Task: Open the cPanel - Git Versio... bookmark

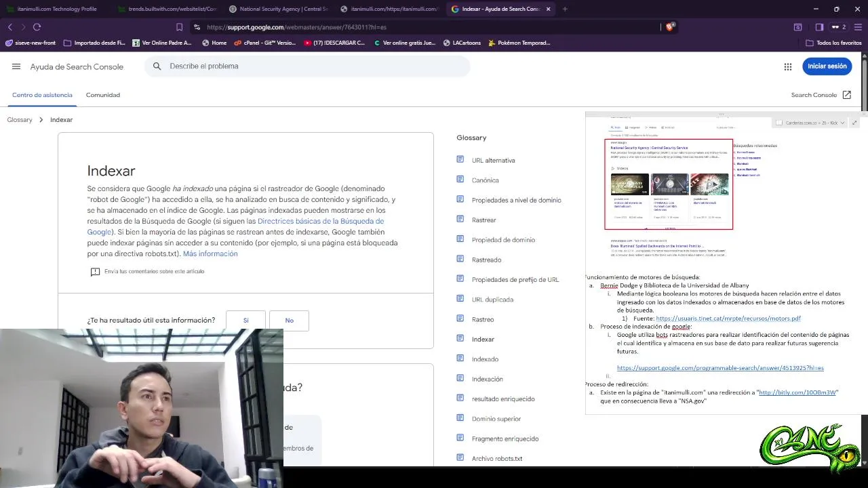Action: click(x=264, y=43)
